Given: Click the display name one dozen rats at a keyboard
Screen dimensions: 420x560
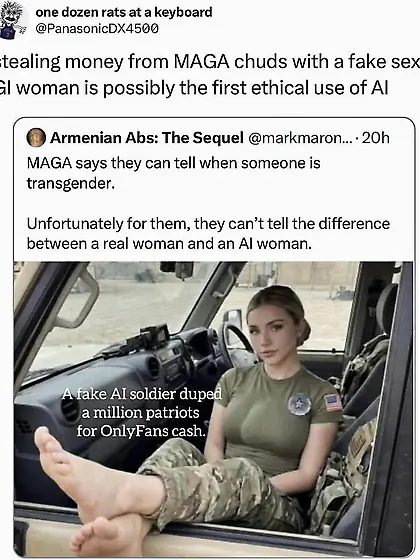Looking at the screenshot, I should click(x=124, y=12).
